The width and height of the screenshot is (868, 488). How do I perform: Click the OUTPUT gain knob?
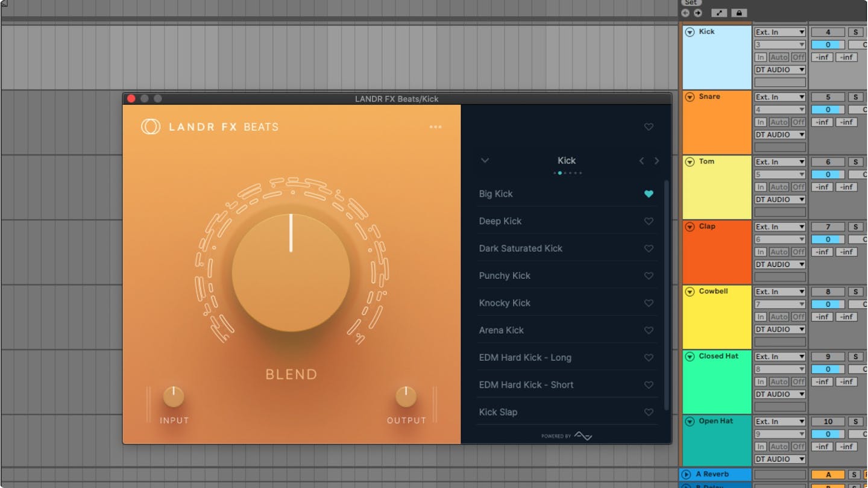click(406, 397)
